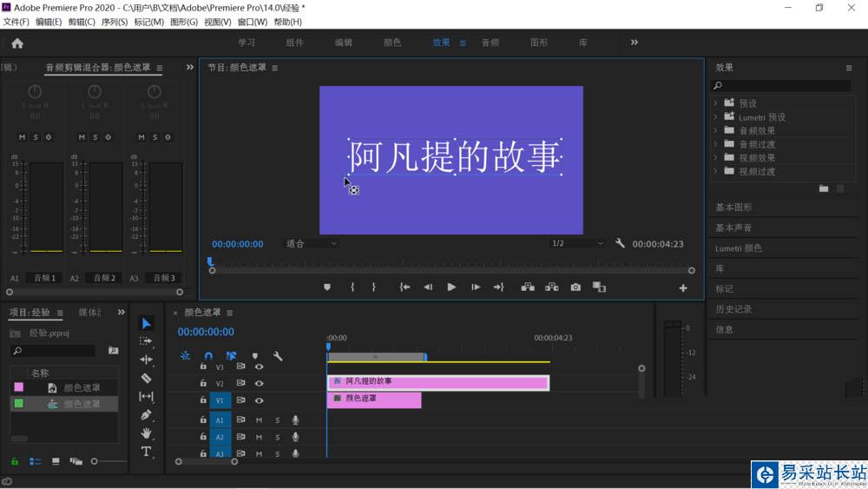868x489 pixels.
Task: Select the Ripple Edit tool
Action: (x=146, y=360)
